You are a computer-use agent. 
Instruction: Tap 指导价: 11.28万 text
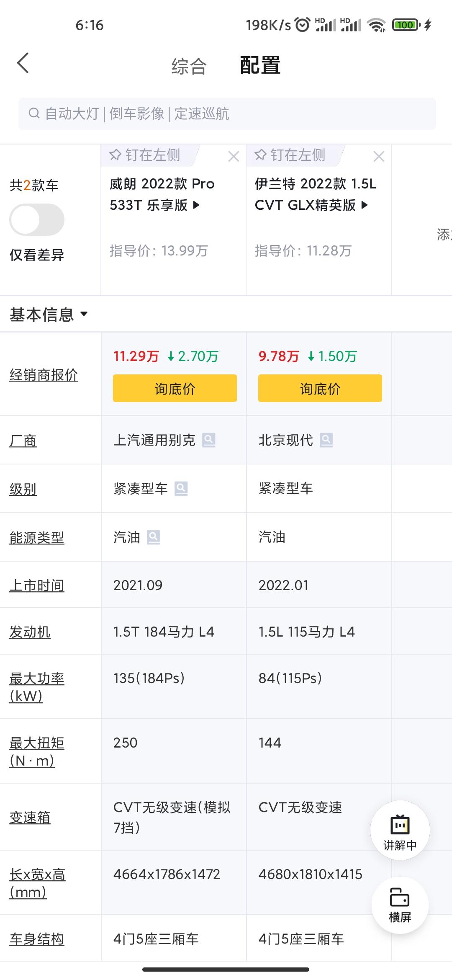point(303,250)
